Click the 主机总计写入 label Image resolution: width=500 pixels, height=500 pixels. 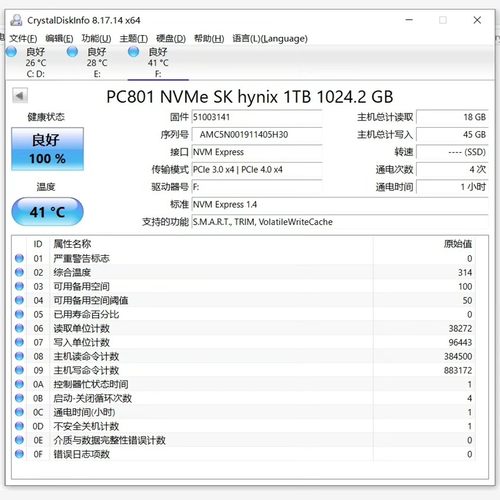click(385, 135)
